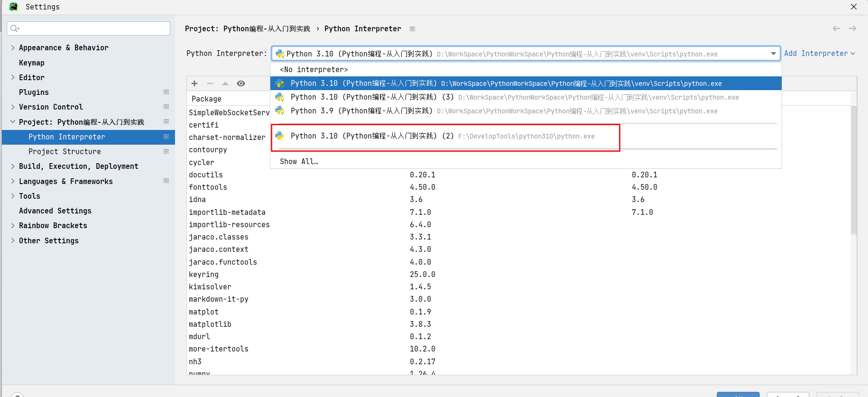Click the package list vertical scrollbar

(854, 171)
